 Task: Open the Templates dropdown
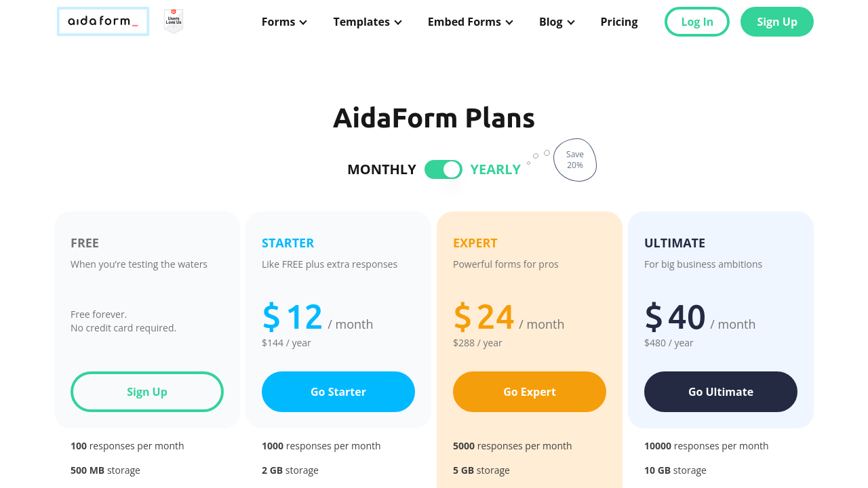pos(368,22)
